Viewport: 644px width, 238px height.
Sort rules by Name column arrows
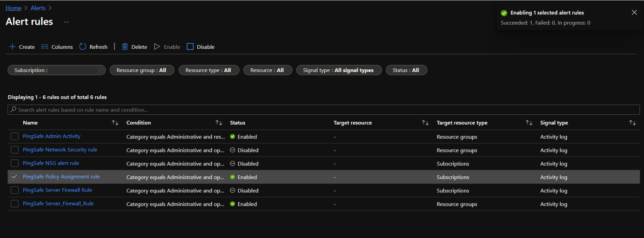[x=115, y=123]
